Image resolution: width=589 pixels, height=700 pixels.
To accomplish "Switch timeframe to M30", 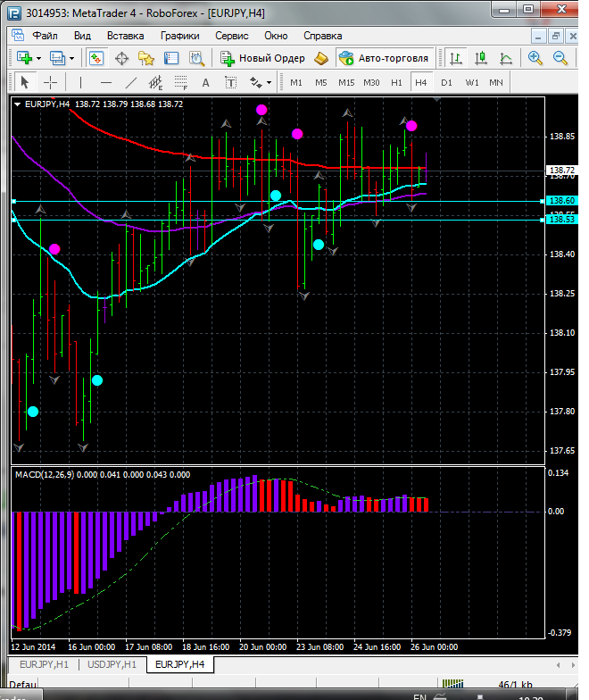I will tap(371, 82).
